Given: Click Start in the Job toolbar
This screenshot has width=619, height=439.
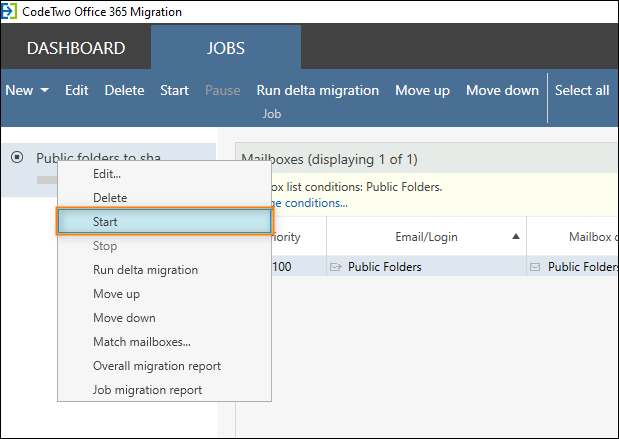Looking at the screenshot, I should point(174,90).
